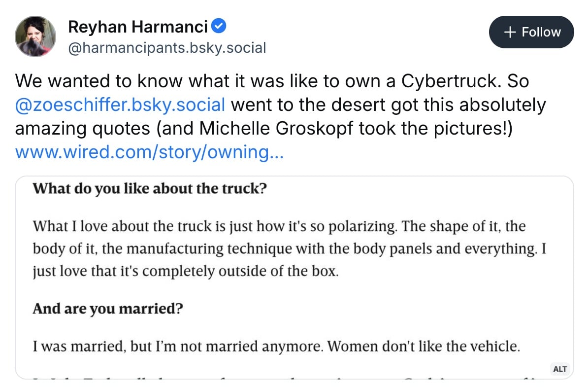The width and height of the screenshot is (588, 388).
Task: Click the plus icon on the Follow button
Action: [x=511, y=32]
